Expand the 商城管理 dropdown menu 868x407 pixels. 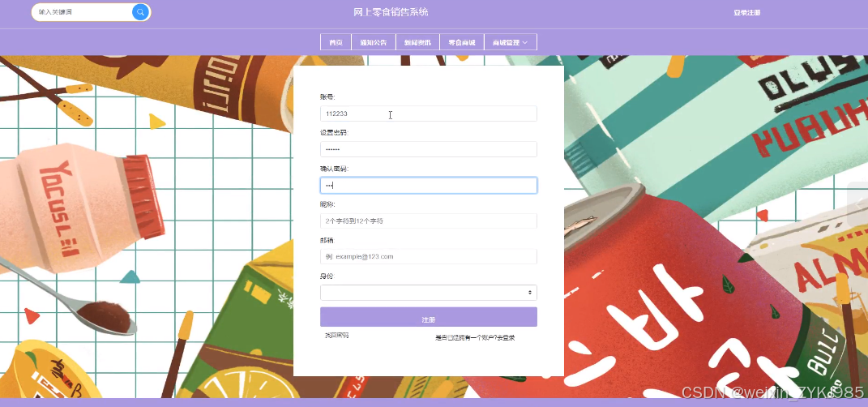[x=511, y=42]
